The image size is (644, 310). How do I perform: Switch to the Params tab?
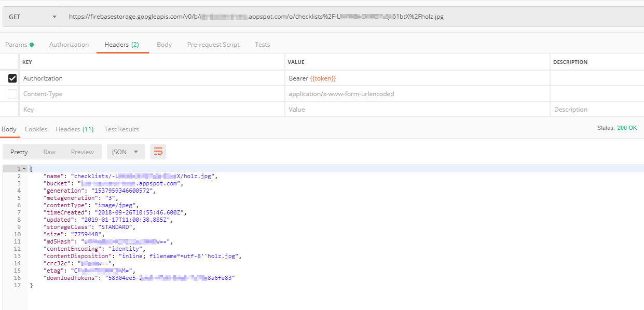tap(19, 45)
